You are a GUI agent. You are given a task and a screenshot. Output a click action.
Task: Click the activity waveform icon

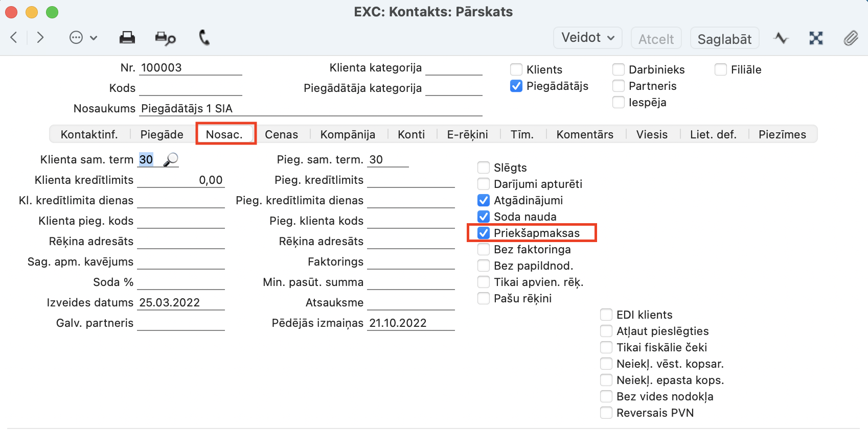point(781,38)
